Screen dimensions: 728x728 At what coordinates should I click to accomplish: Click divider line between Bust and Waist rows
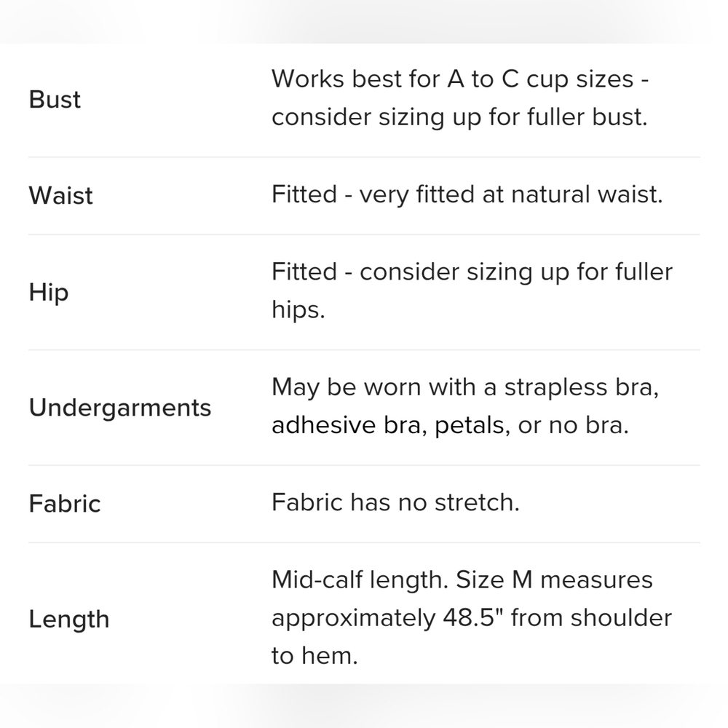coord(364,157)
